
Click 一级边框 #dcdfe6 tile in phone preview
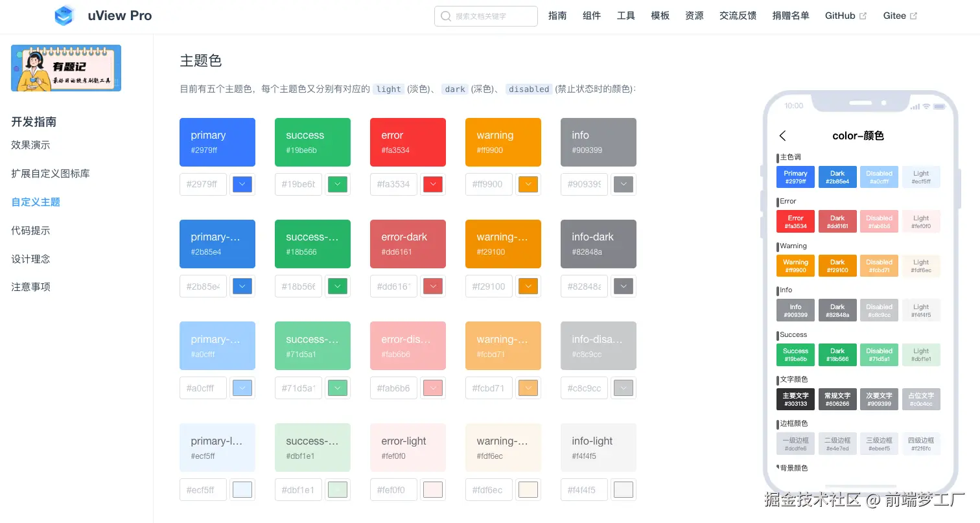tap(795, 444)
